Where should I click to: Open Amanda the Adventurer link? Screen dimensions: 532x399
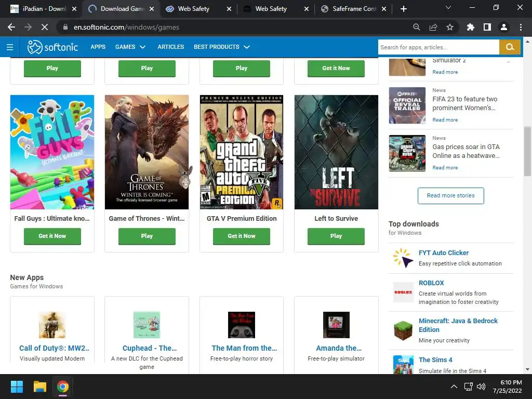(x=339, y=348)
